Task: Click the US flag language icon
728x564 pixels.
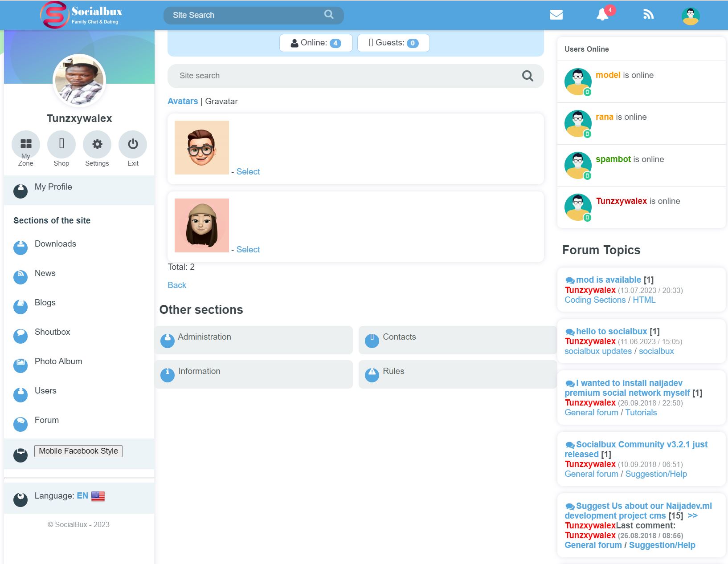Action: point(98,496)
